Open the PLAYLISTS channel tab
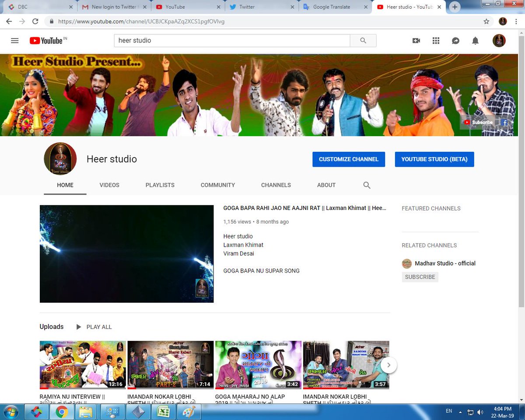This screenshot has height=420, width=525. 160,185
